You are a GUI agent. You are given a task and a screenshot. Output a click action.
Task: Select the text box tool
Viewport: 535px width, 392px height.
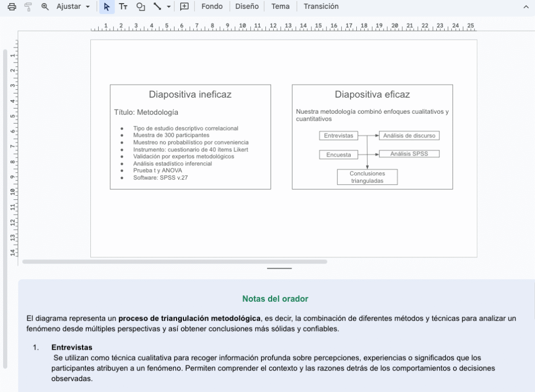pos(123,7)
